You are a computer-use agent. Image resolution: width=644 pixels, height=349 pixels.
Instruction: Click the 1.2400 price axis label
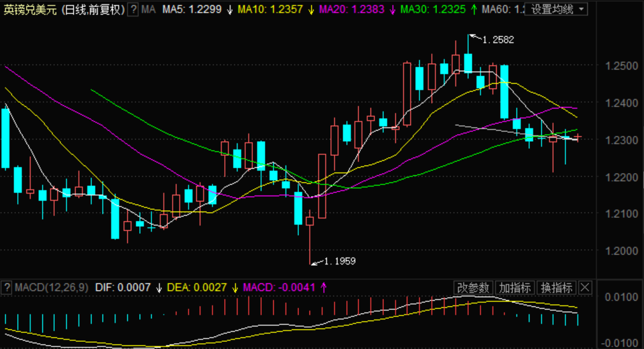point(622,103)
